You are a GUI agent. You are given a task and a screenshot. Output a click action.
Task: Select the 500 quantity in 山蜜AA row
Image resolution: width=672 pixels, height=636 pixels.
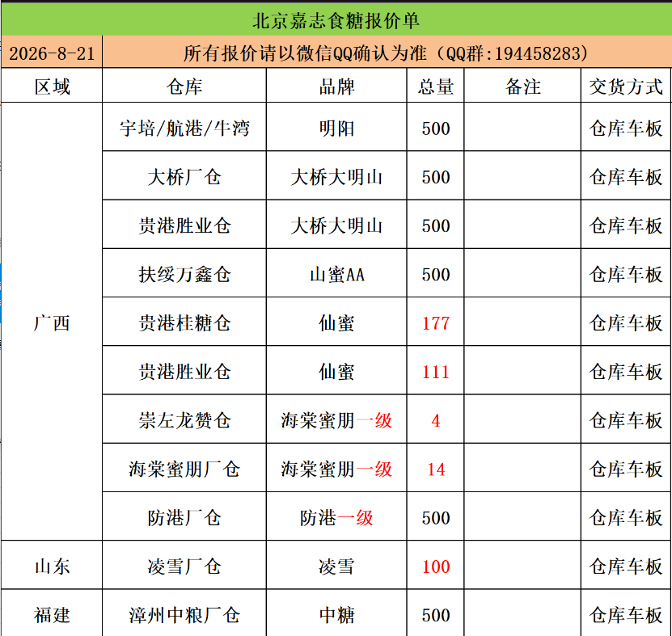[435, 274]
